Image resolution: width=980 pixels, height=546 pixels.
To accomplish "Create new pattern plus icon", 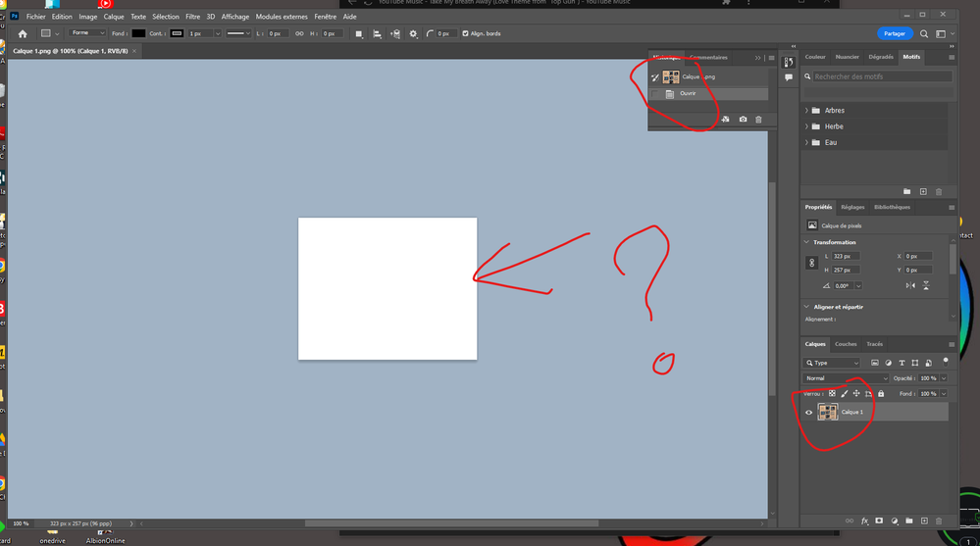I will click(x=923, y=192).
